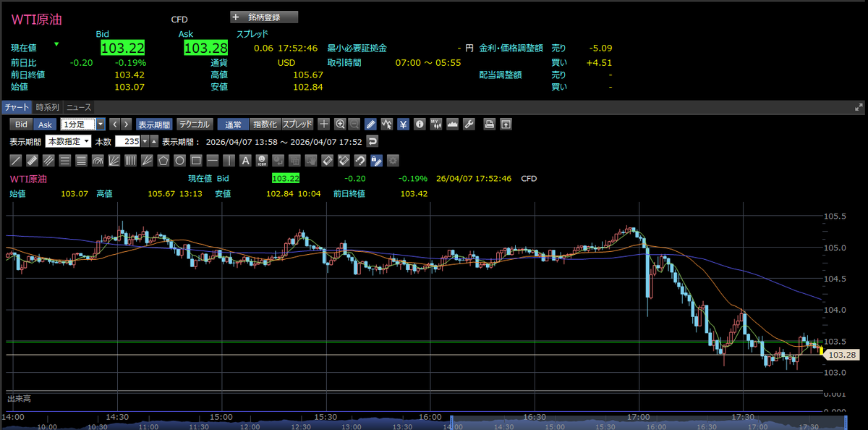Open the チャート tab
Viewport: 868px width, 430px height.
[x=16, y=107]
